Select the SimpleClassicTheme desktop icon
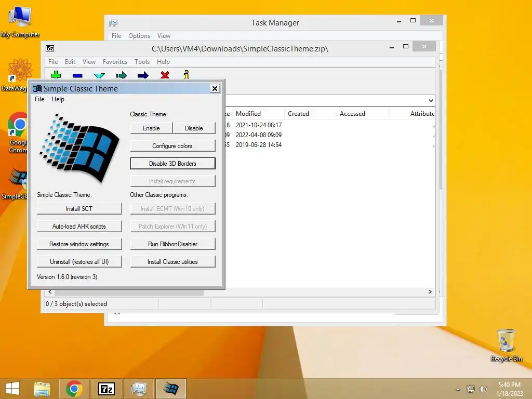532x399 pixels. pos(14,183)
